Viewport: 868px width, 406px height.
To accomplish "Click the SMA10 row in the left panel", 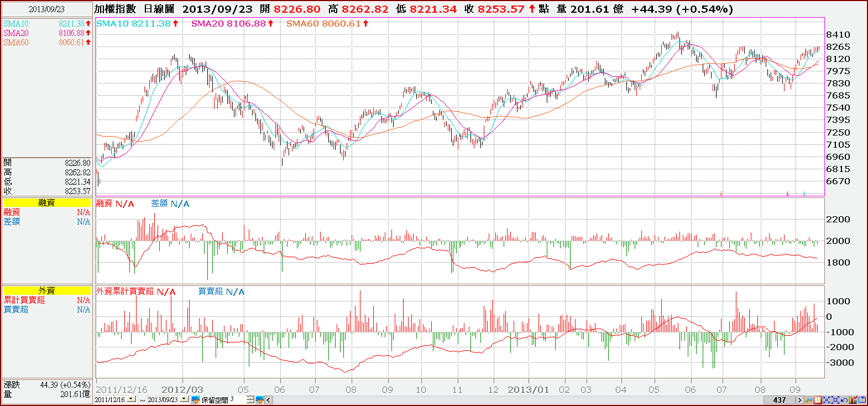I will tap(47, 24).
